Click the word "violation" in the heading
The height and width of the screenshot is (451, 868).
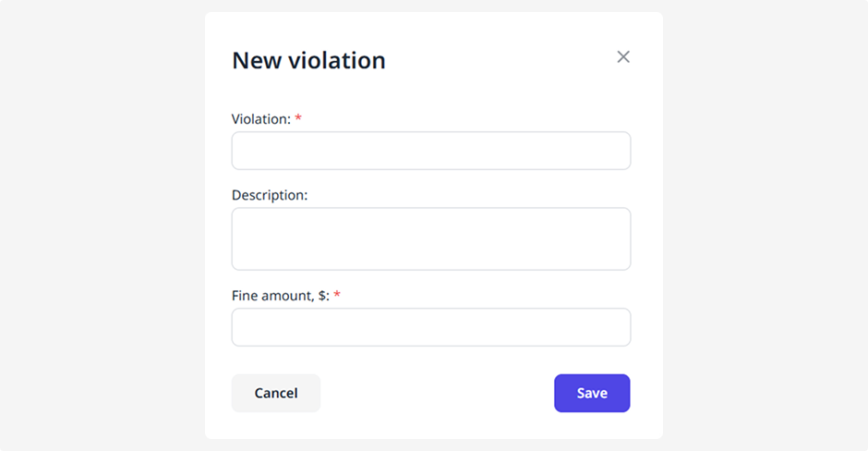pyautogui.click(x=337, y=61)
